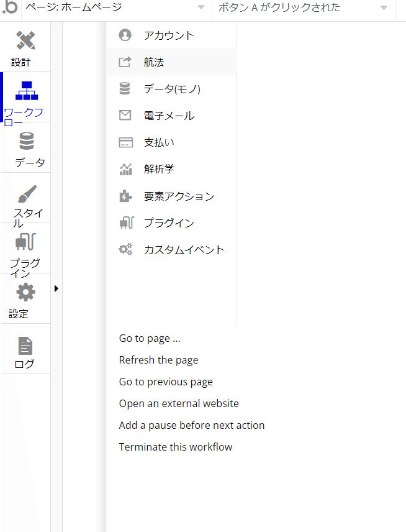Click the 電子メール envelope icon
The height and width of the screenshot is (532, 406).
coord(125,116)
